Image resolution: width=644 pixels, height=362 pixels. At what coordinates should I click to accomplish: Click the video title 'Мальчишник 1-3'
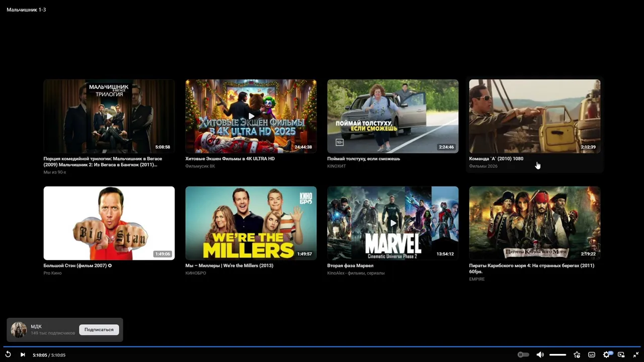click(x=26, y=10)
